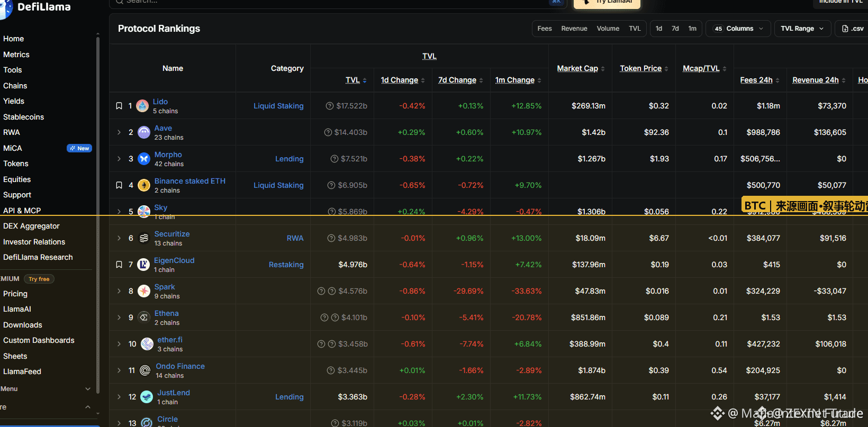Viewport: 868px width, 427px height.
Task: Toggle the bookmark for Binance staked ETH
Action: coord(119,185)
